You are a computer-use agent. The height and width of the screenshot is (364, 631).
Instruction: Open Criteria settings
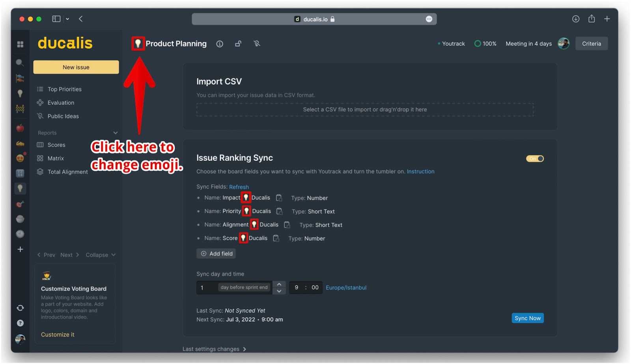click(591, 43)
